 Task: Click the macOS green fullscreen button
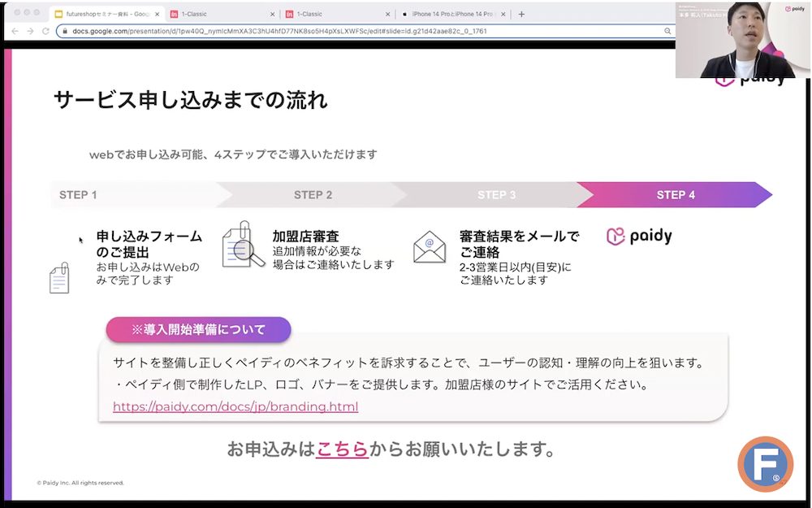[x=37, y=12]
